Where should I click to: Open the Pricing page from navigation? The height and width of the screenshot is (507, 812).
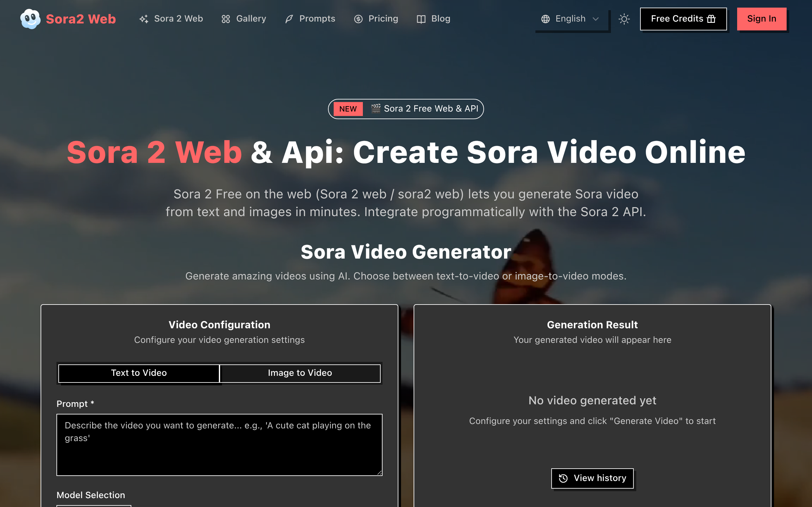coord(383,19)
